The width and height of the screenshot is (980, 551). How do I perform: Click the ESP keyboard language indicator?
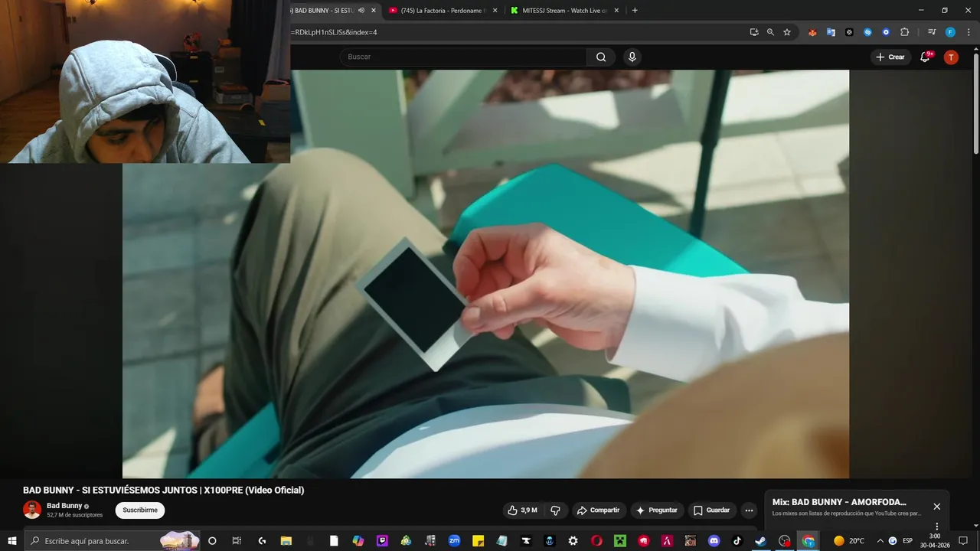(908, 541)
